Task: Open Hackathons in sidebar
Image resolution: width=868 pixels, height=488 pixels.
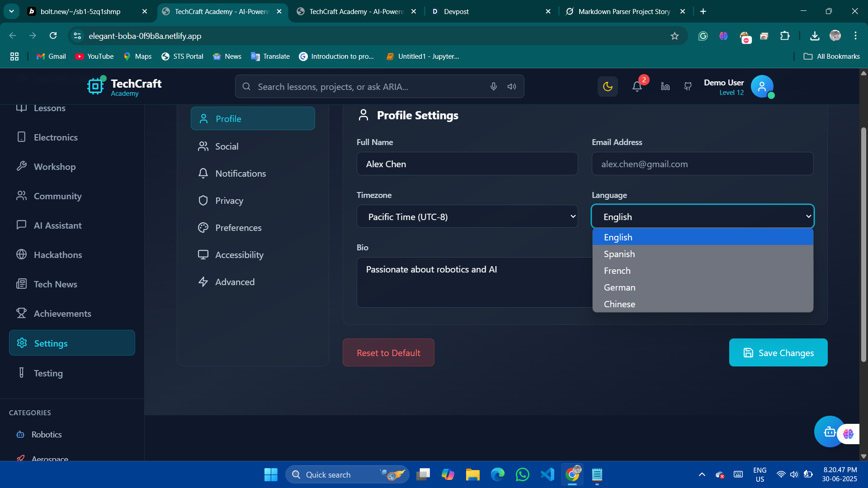Action: pos(58,255)
